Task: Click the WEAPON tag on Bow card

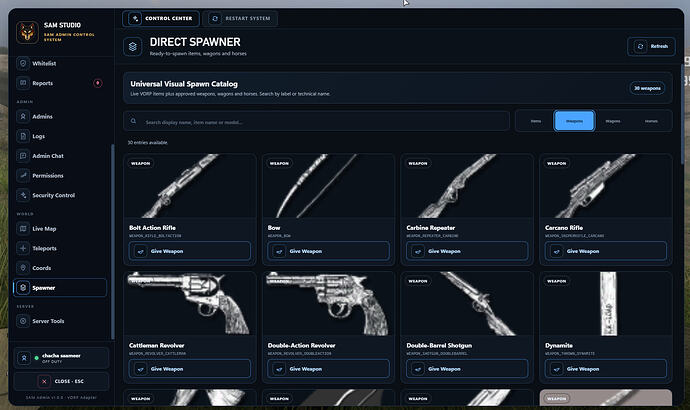Action: [x=279, y=163]
